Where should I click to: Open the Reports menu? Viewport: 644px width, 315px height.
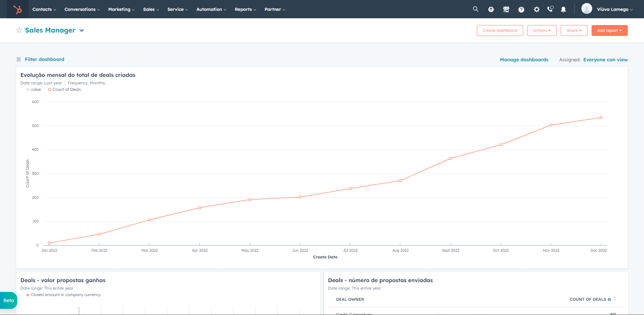pos(245,9)
